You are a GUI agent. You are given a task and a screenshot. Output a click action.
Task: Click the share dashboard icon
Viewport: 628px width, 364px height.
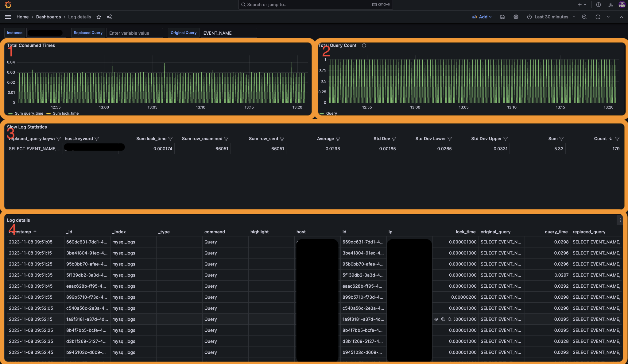click(x=109, y=17)
